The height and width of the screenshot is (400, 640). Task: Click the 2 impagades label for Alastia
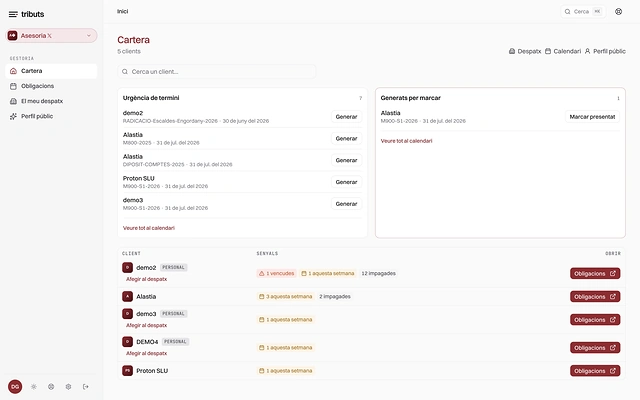coord(335,297)
